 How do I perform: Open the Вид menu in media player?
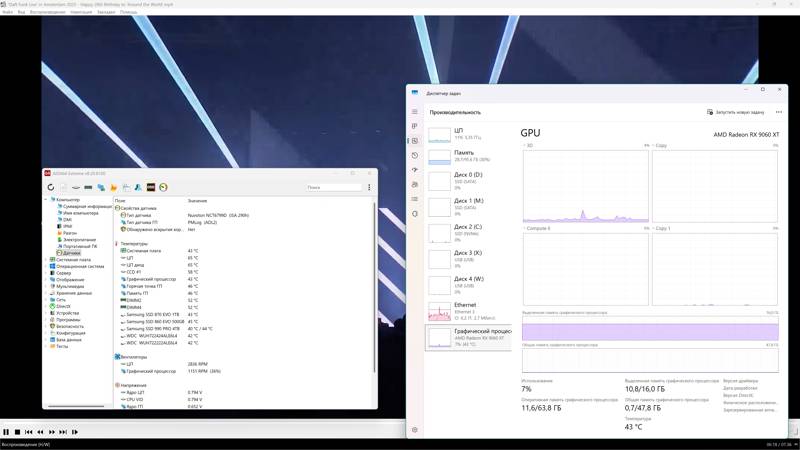point(21,12)
